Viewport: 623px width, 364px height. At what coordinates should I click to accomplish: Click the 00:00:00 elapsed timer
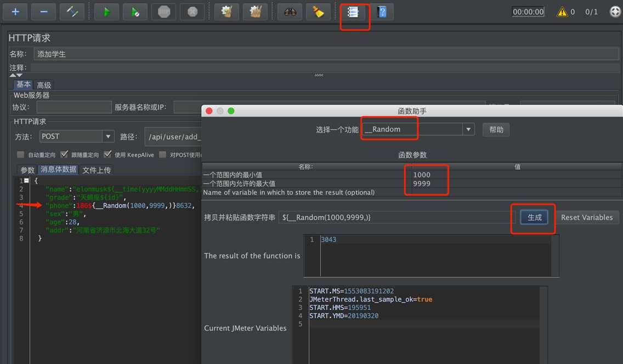528,12
